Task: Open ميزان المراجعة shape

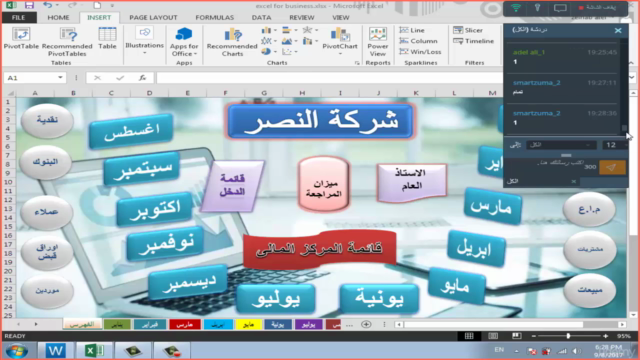Action: click(324, 184)
